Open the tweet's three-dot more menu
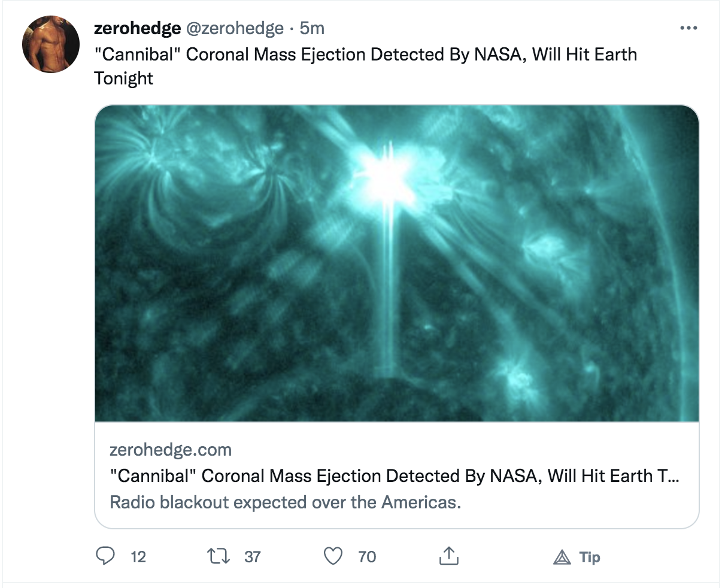The image size is (722, 588). (688, 28)
